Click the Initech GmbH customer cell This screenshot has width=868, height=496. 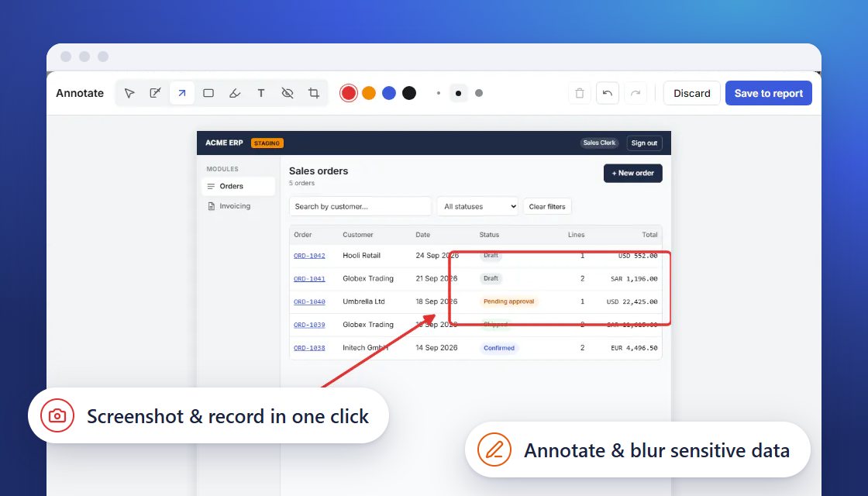coord(365,348)
